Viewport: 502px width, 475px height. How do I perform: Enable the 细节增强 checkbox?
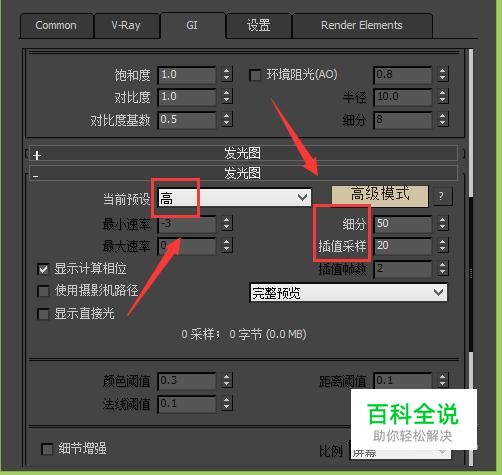pos(47,449)
